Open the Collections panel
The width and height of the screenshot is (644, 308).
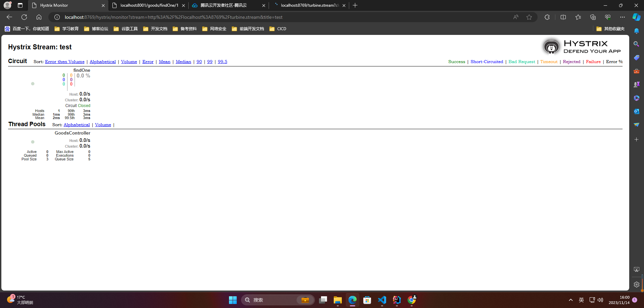[593, 17]
